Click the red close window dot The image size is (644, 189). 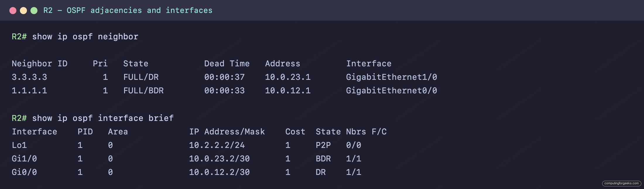(13, 11)
